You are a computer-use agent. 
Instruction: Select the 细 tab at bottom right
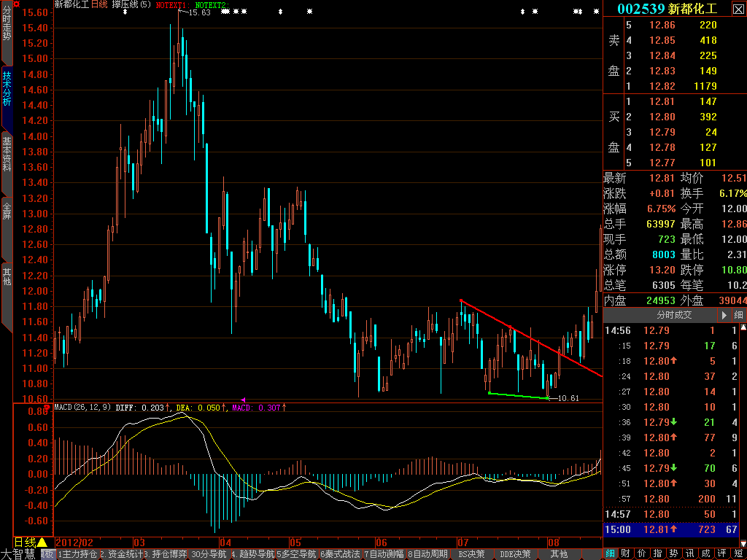click(x=611, y=554)
